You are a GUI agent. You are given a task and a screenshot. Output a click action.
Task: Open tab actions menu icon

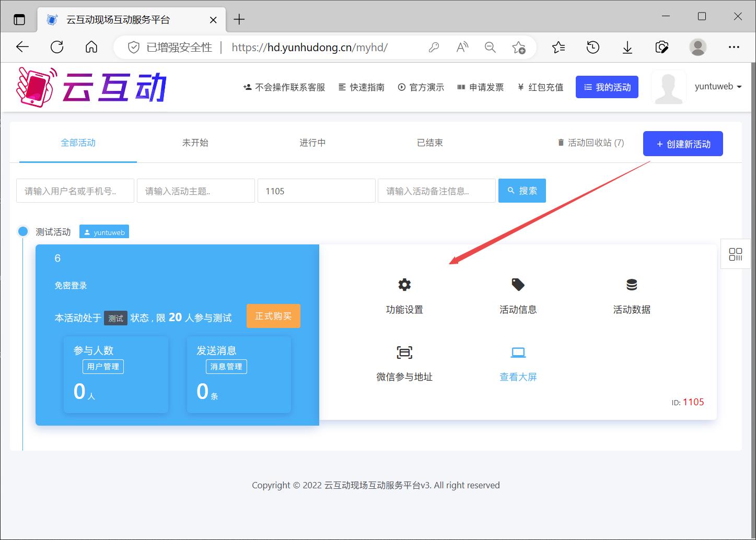click(19, 20)
